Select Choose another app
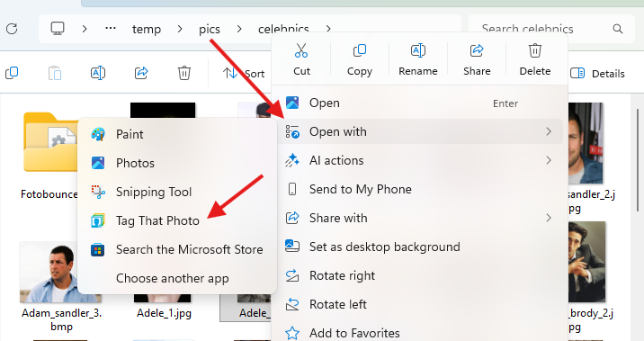644x341 pixels. [x=177, y=278]
